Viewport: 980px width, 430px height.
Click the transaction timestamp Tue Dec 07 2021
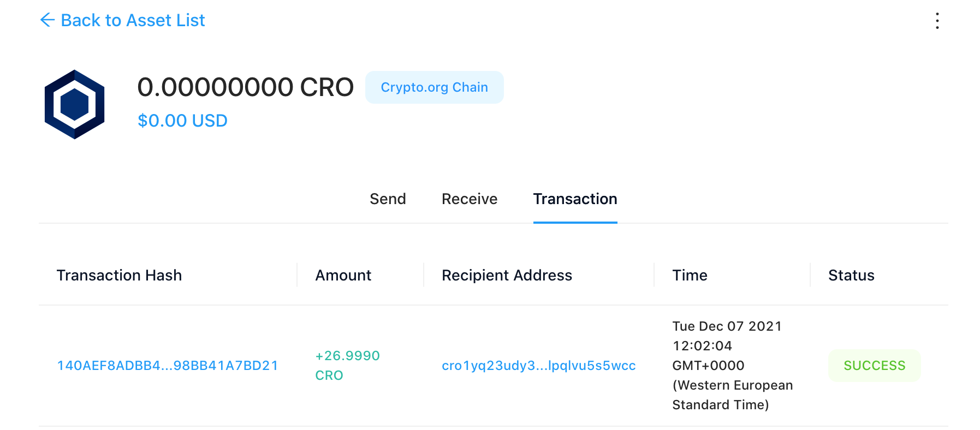(727, 326)
